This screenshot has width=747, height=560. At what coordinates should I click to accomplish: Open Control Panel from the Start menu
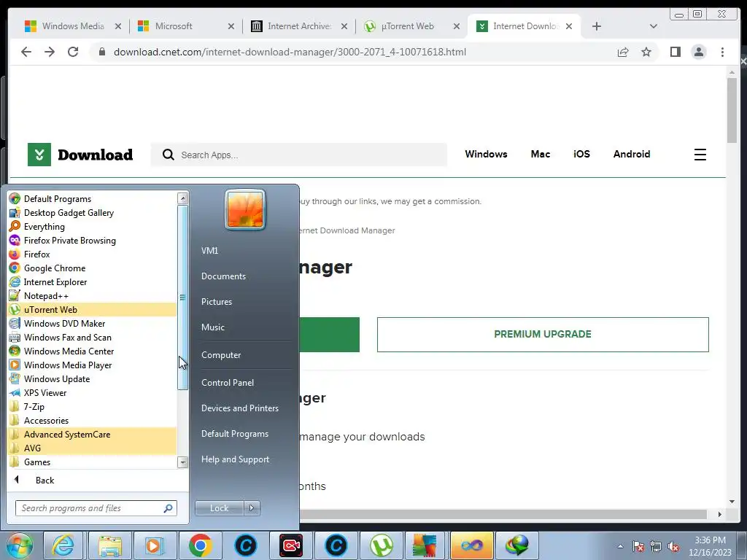(228, 382)
